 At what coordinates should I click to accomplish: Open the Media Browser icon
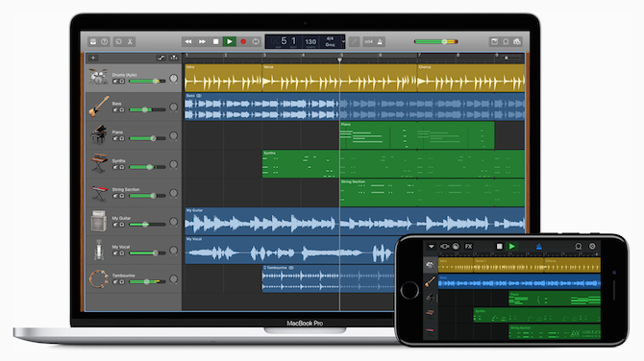(x=517, y=41)
